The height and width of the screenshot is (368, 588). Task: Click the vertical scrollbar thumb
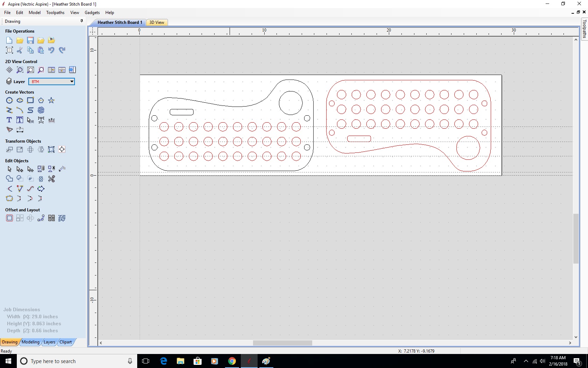pos(576,238)
